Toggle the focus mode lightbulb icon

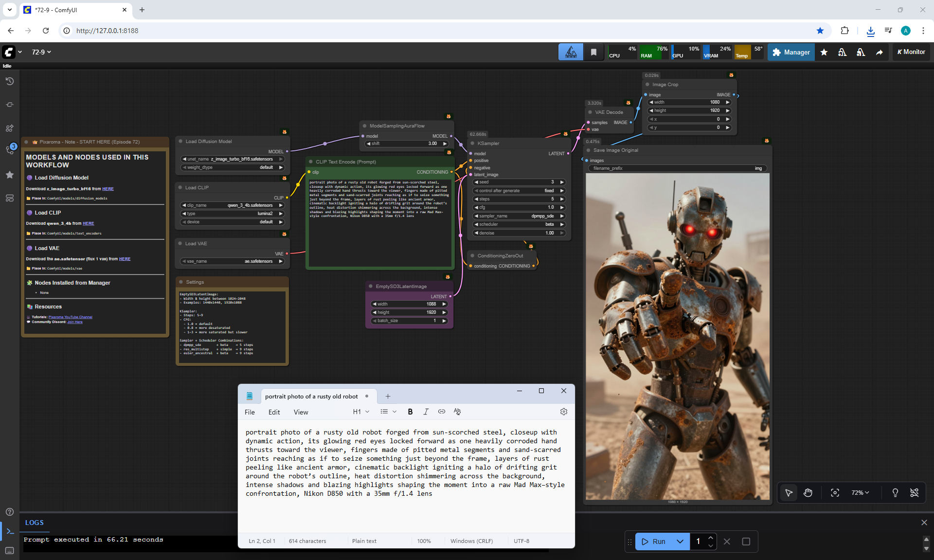895,493
